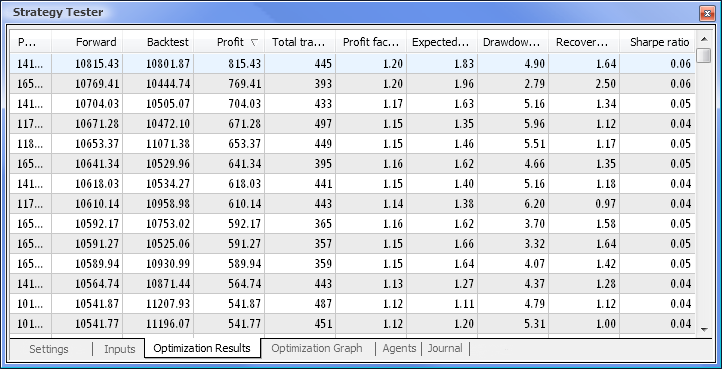Select the row with profit 815.43
Image resolution: width=722 pixels, height=369 pixels.
tap(353, 64)
